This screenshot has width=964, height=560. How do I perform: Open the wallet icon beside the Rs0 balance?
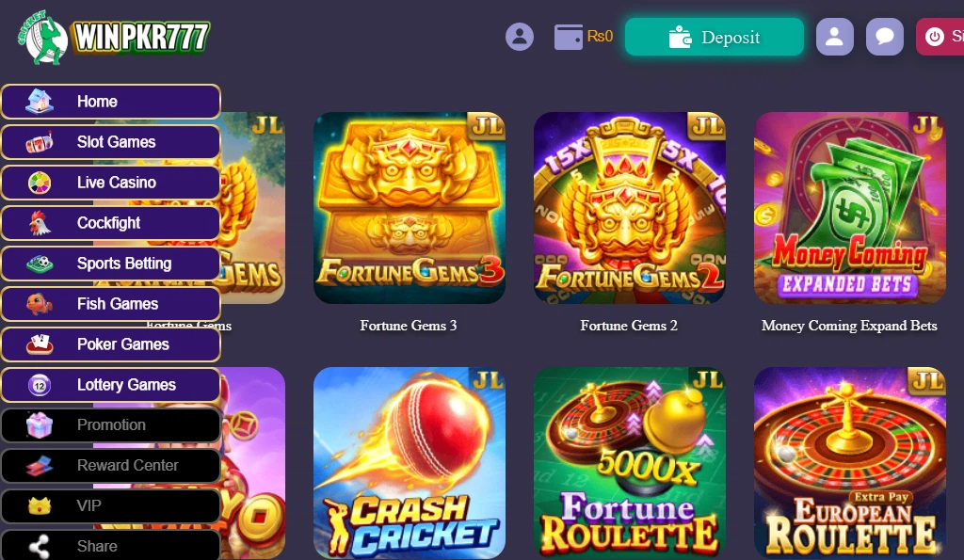[568, 37]
